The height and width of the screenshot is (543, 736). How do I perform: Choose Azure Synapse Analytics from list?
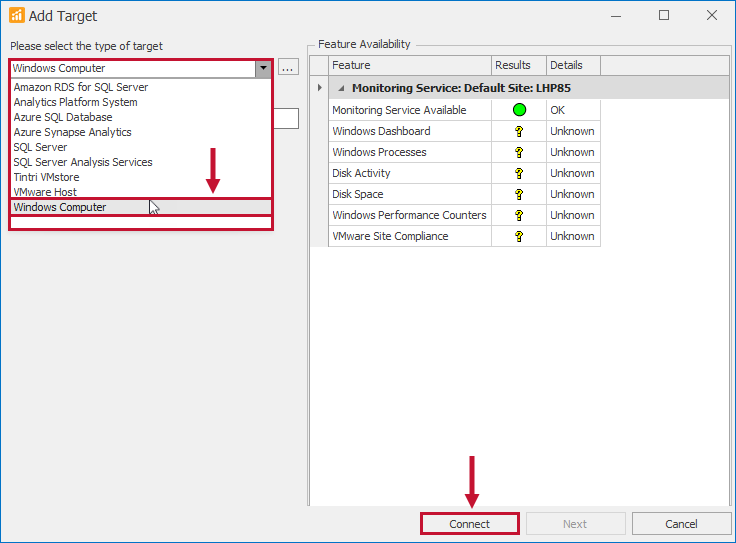[x=141, y=132]
